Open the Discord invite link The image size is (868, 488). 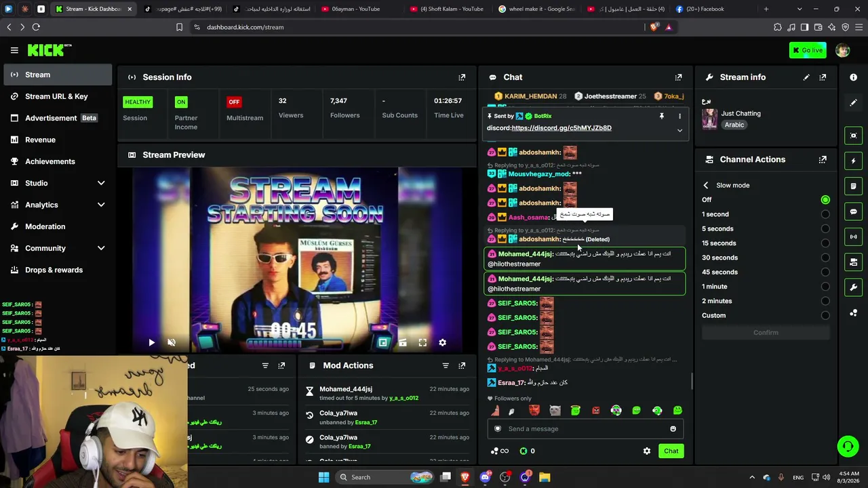click(561, 128)
